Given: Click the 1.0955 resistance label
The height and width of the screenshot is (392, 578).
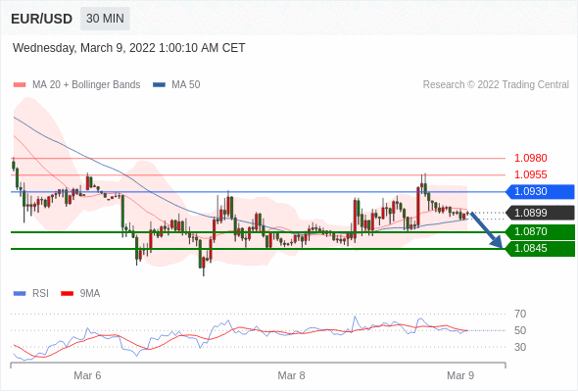Looking at the screenshot, I should click(530, 174).
